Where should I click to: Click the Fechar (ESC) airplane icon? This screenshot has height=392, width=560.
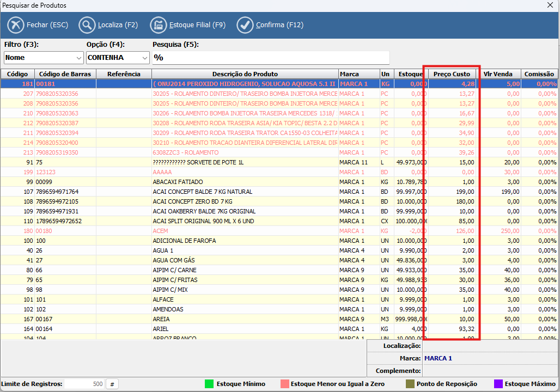pos(16,25)
